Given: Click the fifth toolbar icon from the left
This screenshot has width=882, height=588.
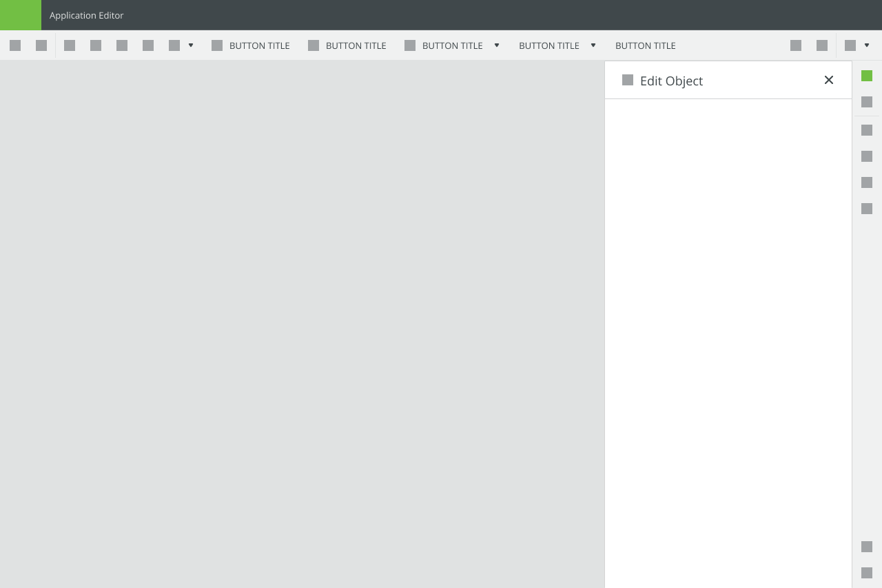Looking at the screenshot, I should [x=122, y=45].
